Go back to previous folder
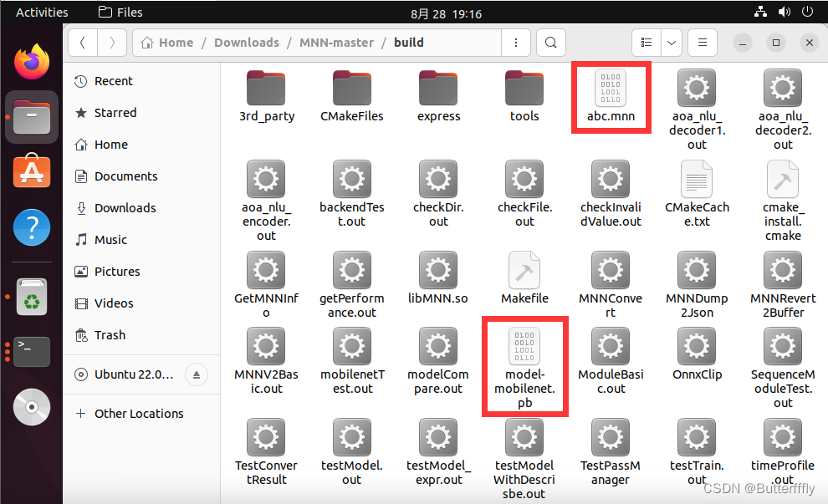This screenshot has height=504, width=828. click(x=83, y=43)
